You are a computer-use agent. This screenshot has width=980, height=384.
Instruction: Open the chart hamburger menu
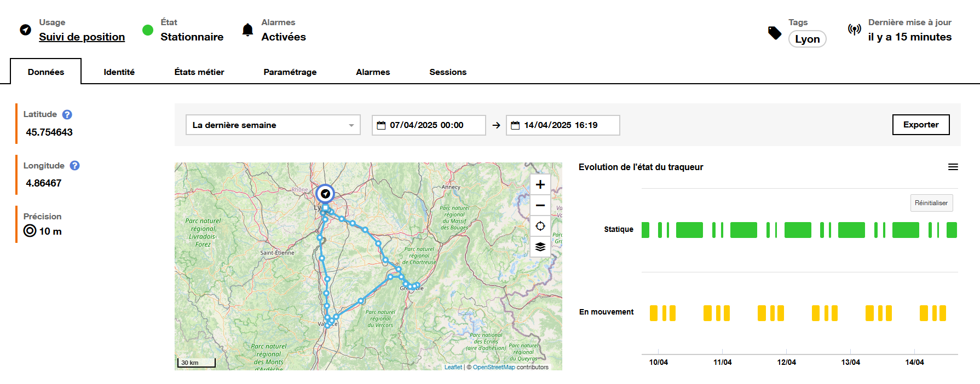point(953,167)
